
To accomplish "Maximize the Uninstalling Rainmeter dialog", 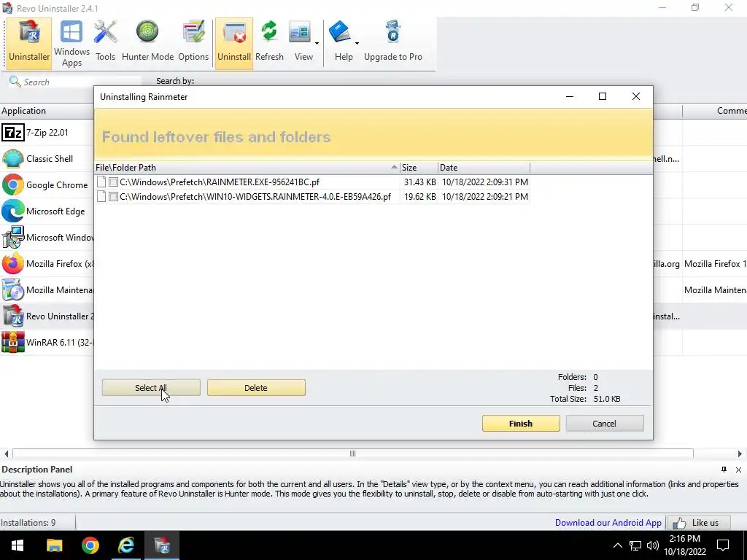I will (x=602, y=96).
